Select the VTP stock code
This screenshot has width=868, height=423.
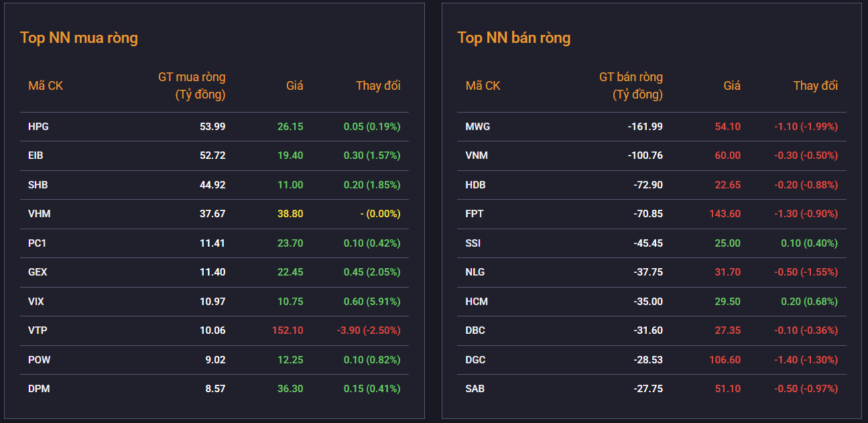[x=38, y=330]
